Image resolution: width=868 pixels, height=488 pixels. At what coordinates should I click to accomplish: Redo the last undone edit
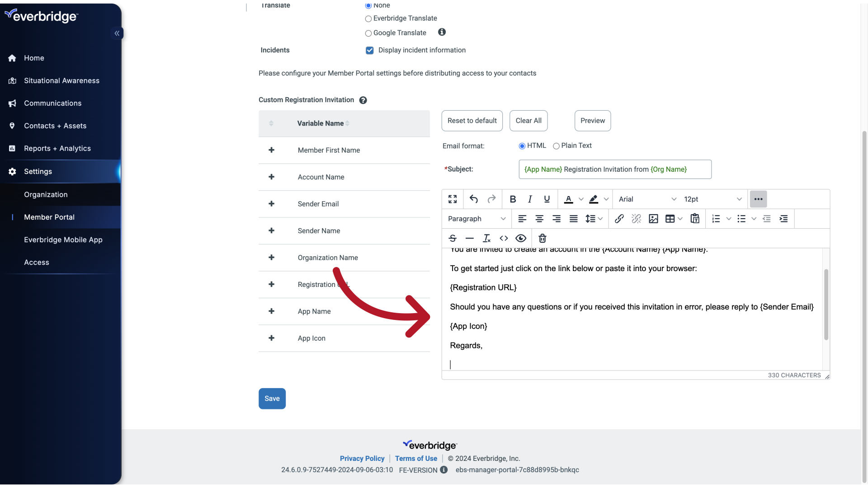click(491, 199)
